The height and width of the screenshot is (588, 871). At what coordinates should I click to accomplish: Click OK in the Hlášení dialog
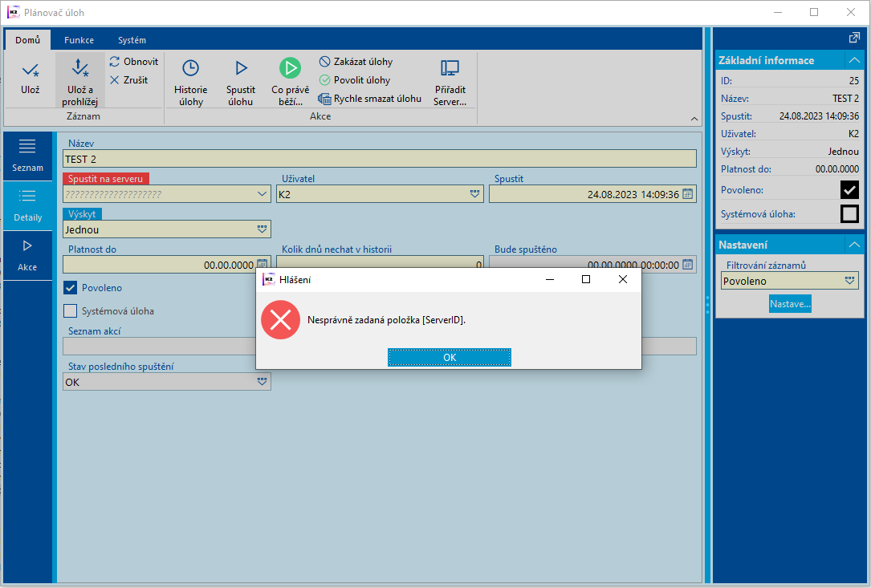450,357
